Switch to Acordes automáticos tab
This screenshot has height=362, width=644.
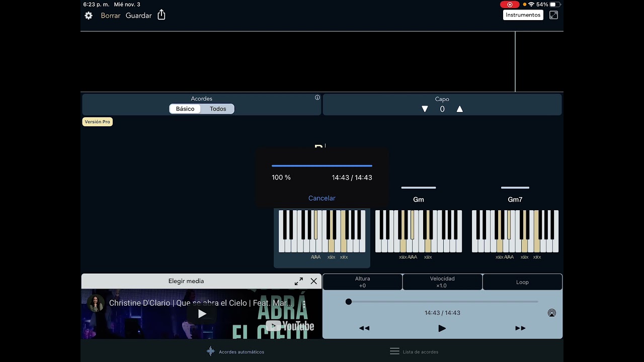pyautogui.click(x=235, y=351)
